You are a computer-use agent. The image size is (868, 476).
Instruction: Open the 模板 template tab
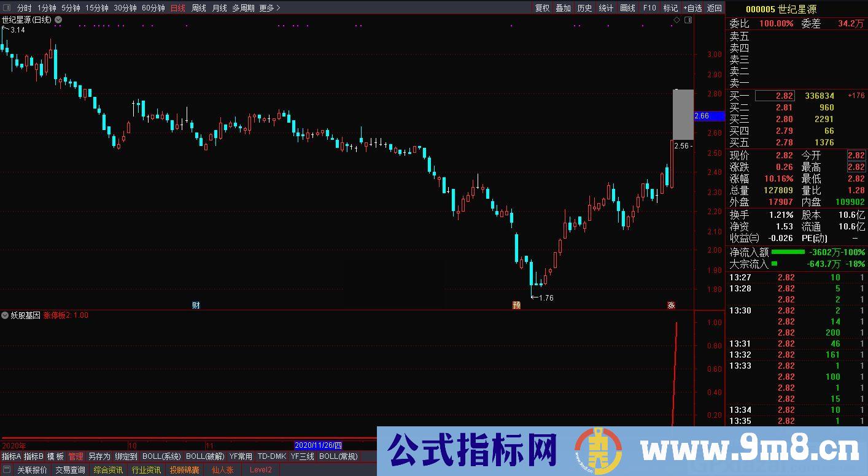coord(55,456)
